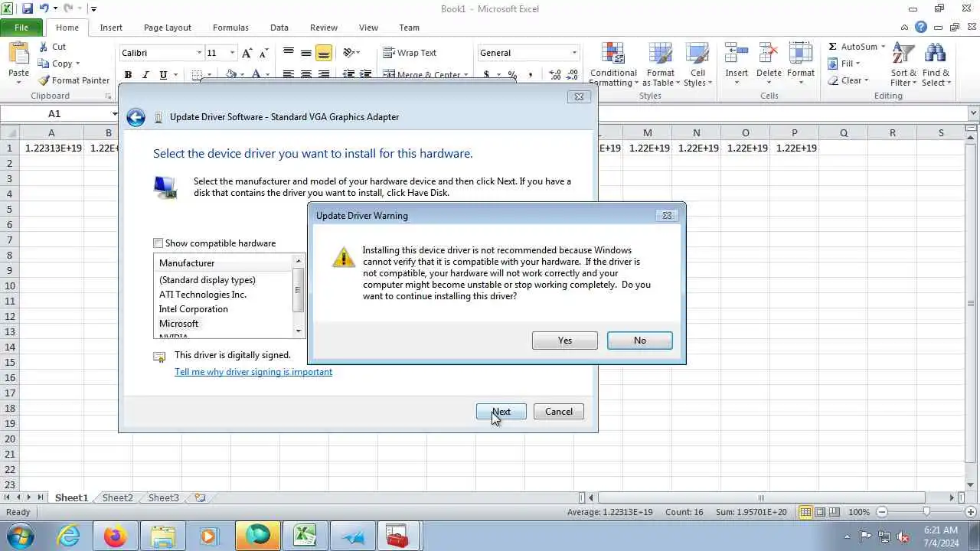Click the Format cells icon
Image resolution: width=980 pixels, height=551 pixels.
tap(801, 54)
